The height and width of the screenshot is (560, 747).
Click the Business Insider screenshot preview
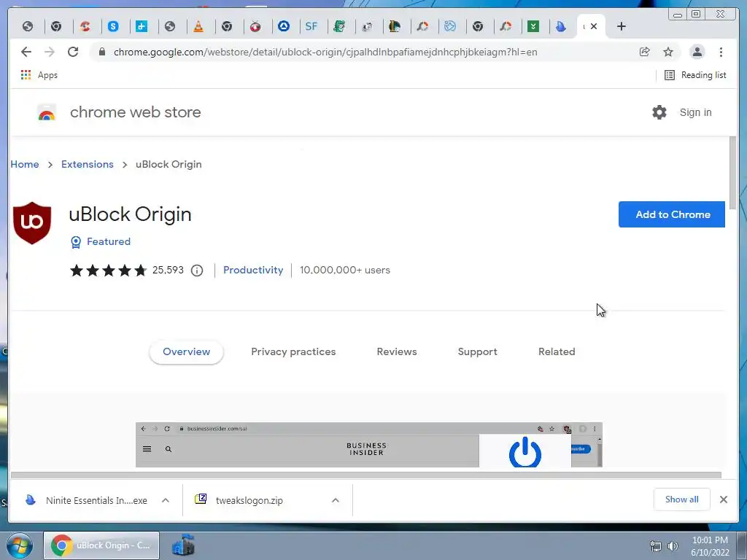[368, 444]
